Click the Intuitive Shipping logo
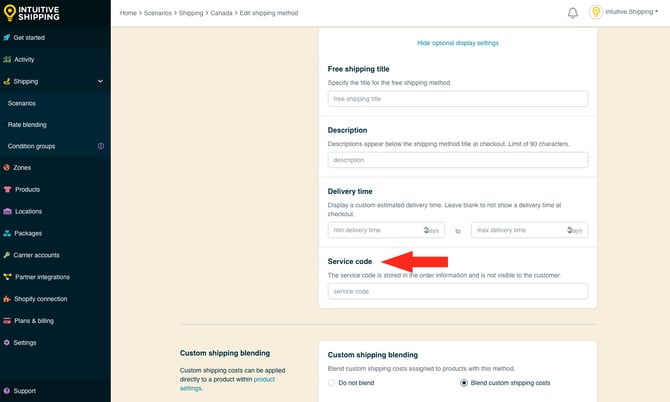This screenshot has width=670, height=402. pos(32,13)
